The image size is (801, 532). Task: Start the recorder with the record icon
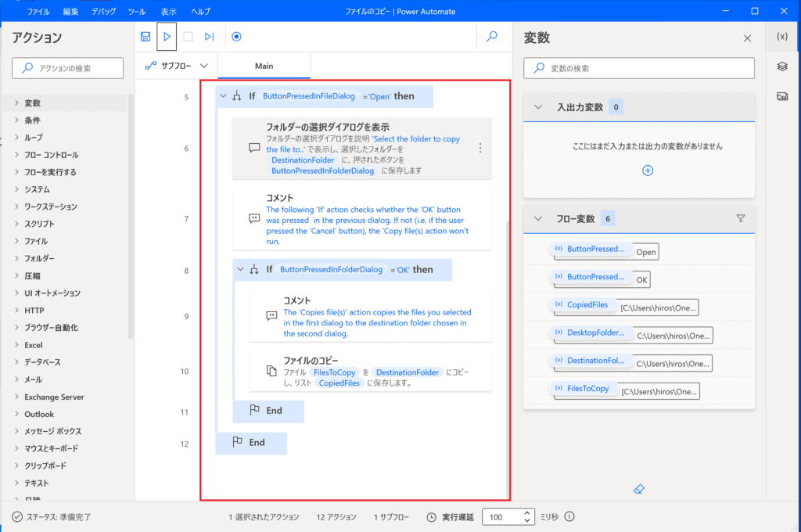[x=237, y=37]
